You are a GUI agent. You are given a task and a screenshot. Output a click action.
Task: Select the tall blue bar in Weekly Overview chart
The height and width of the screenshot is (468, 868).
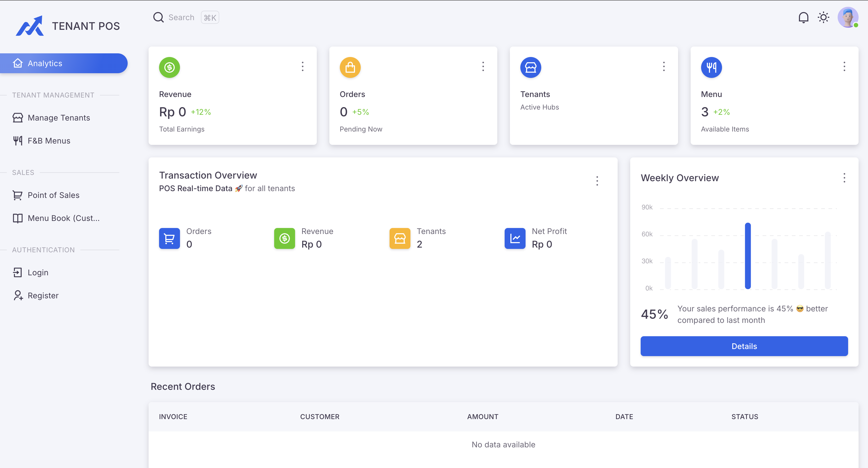tap(748, 256)
